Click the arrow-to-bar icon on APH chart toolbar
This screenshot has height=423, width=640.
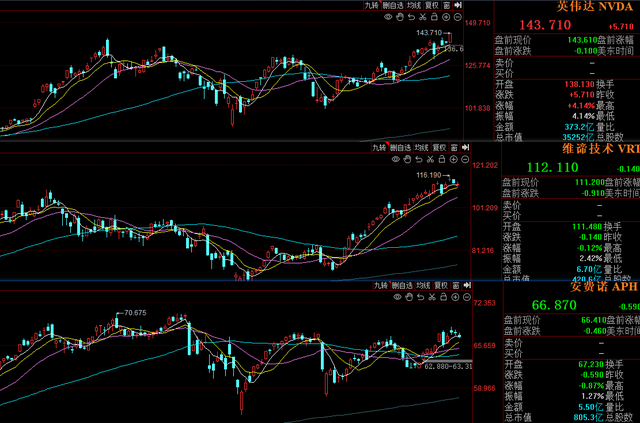[x=467, y=285]
